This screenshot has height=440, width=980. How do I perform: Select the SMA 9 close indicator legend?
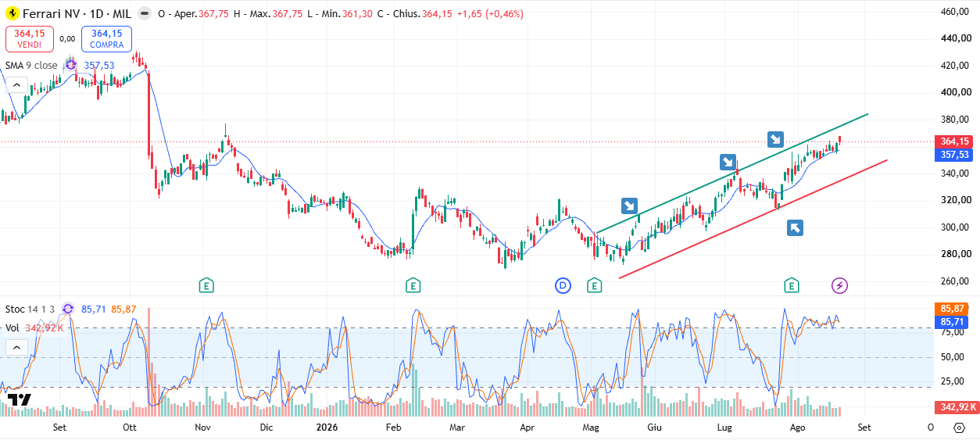pyautogui.click(x=31, y=66)
